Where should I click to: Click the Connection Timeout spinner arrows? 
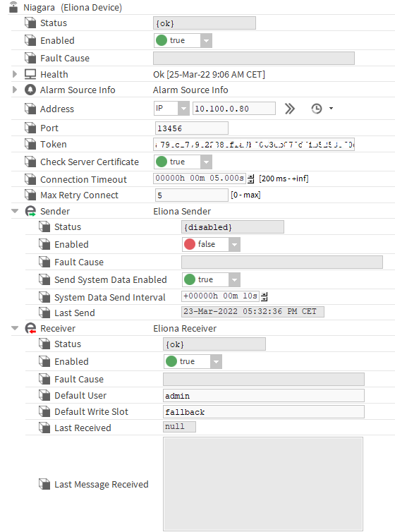pos(251,179)
